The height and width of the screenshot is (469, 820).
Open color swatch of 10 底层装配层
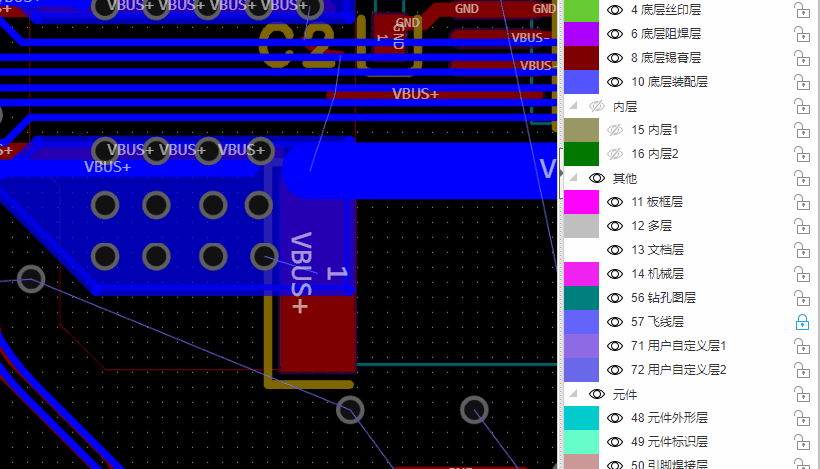(582, 82)
